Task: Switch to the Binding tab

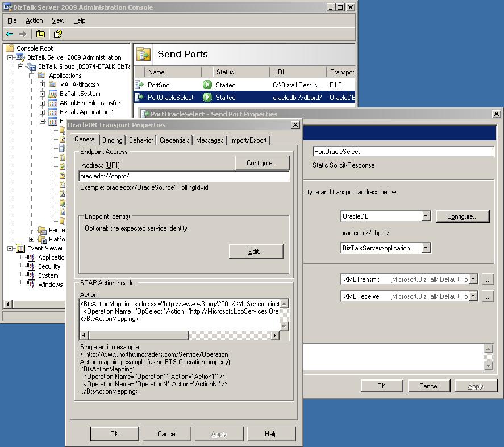Action: pos(112,140)
